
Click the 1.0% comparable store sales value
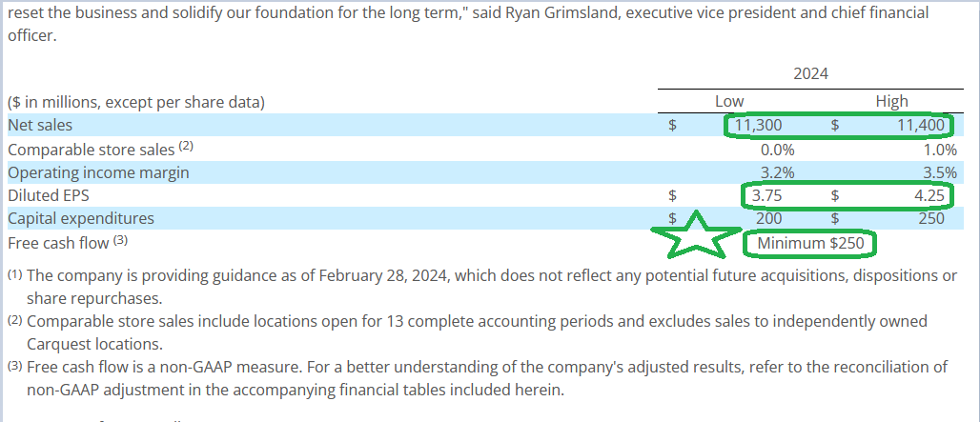click(941, 150)
